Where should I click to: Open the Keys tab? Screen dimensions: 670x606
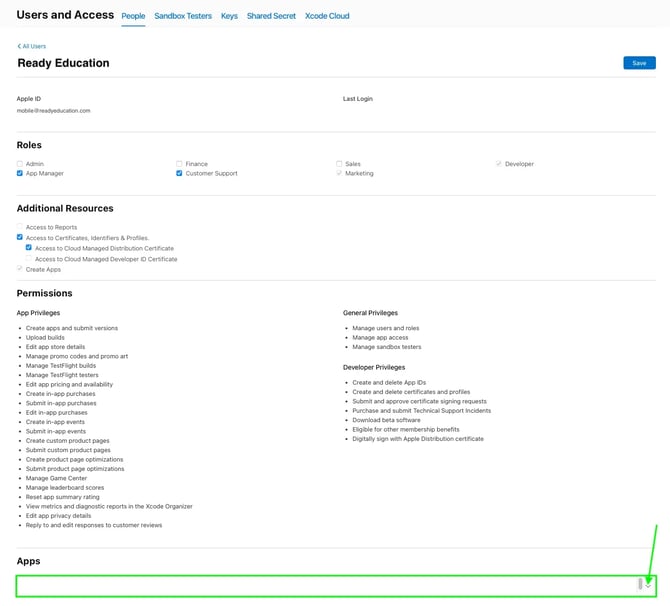coord(229,16)
